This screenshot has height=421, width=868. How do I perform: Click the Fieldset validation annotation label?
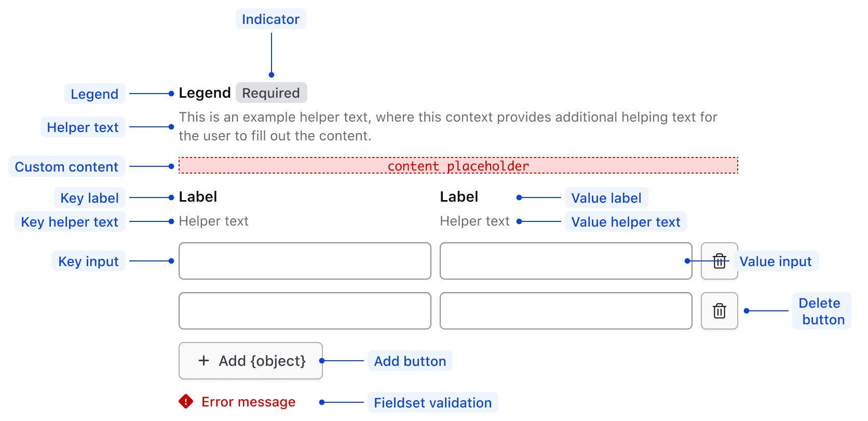[x=432, y=403]
